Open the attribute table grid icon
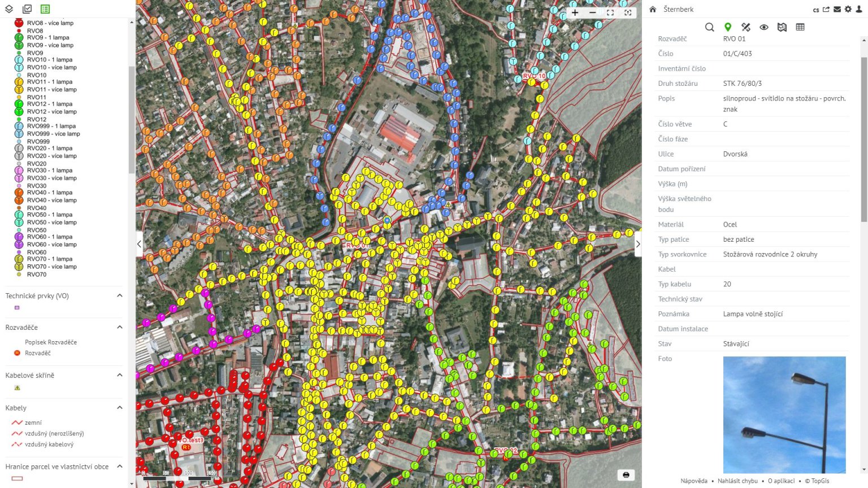 800,27
